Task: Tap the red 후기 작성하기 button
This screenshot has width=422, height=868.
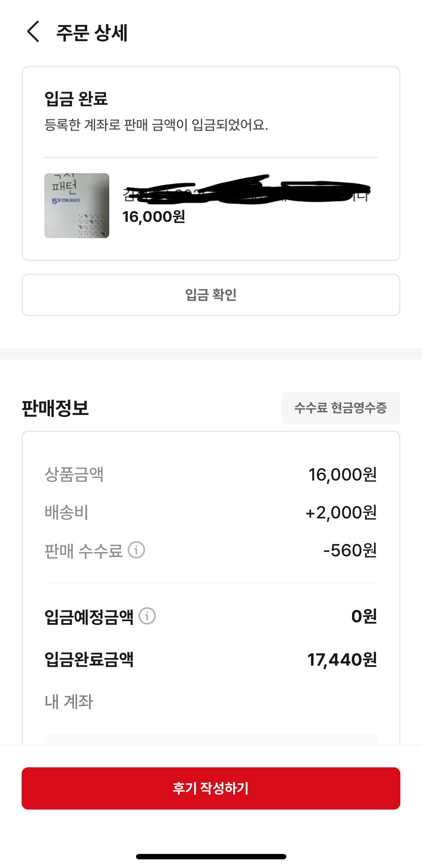Action: pos(211,788)
